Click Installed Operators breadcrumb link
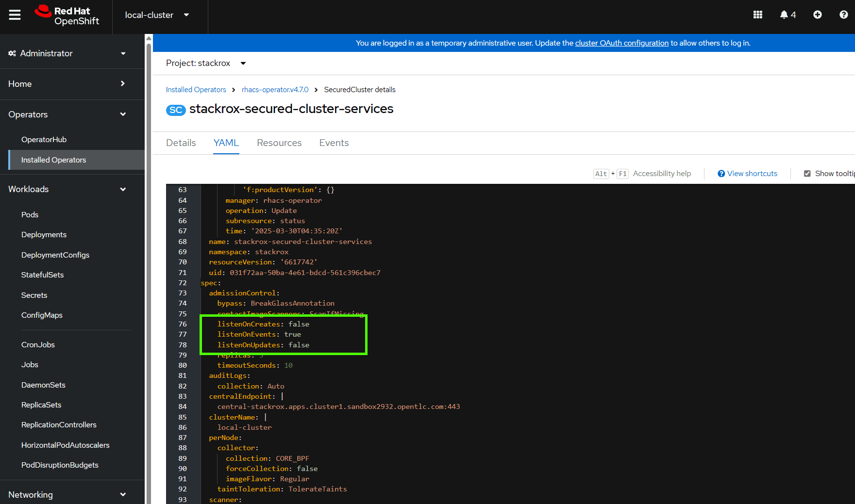Screen dimensions: 855x504 click(196, 90)
